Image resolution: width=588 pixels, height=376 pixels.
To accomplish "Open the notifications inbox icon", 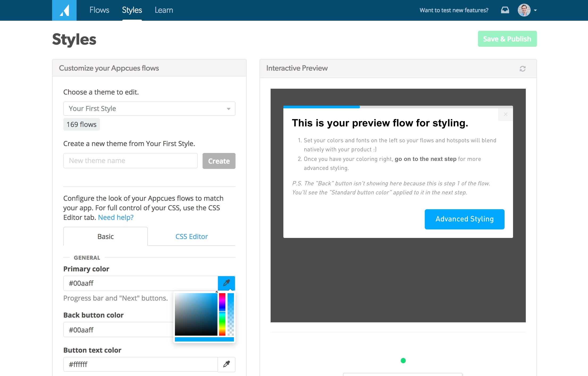I will (505, 10).
